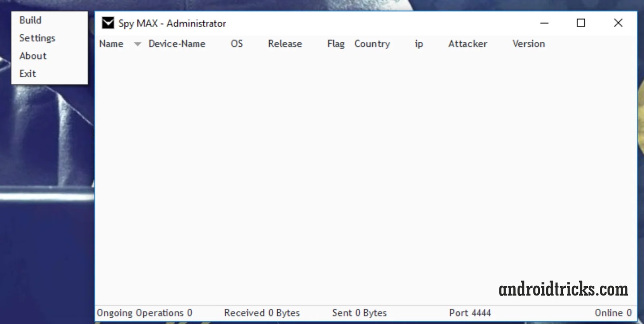Sort by Country column header

372,44
